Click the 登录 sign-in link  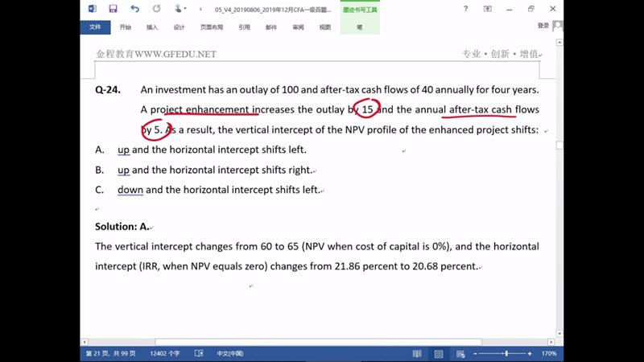(x=543, y=26)
